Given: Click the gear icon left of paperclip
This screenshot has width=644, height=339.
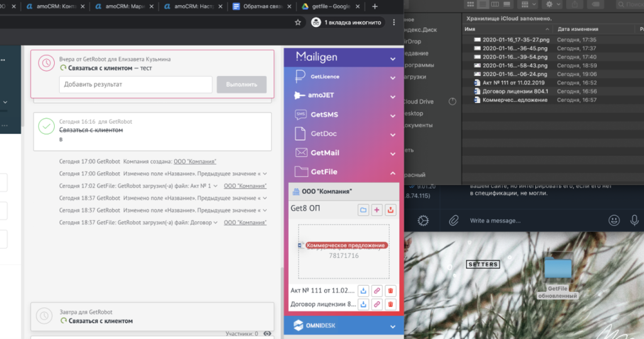Looking at the screenshot, I should click(423, 221).
